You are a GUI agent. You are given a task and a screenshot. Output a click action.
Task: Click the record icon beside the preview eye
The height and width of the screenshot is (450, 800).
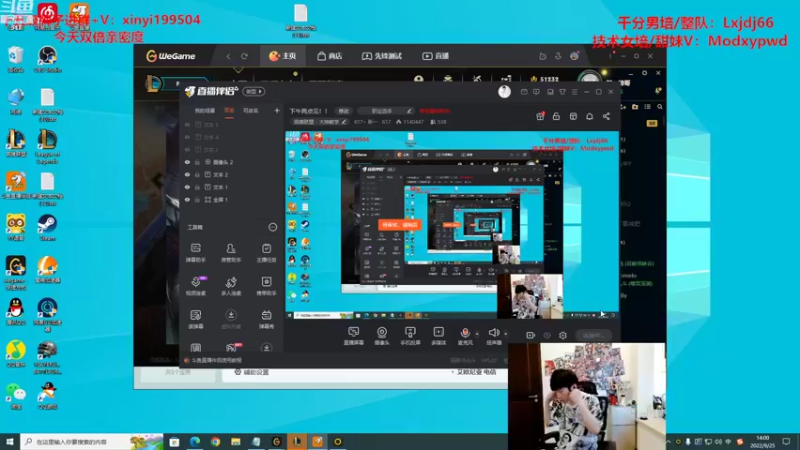tap(530, 335)
